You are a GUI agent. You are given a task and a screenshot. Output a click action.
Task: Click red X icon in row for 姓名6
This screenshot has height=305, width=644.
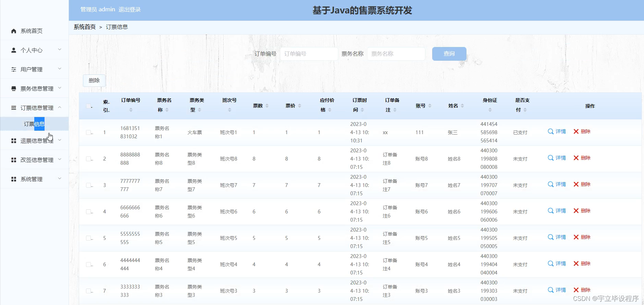point(576,211)
